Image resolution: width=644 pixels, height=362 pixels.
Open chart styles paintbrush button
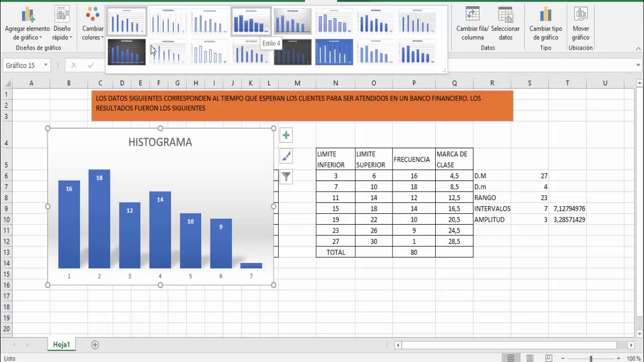pyautogui.click(x=286, y=156)
